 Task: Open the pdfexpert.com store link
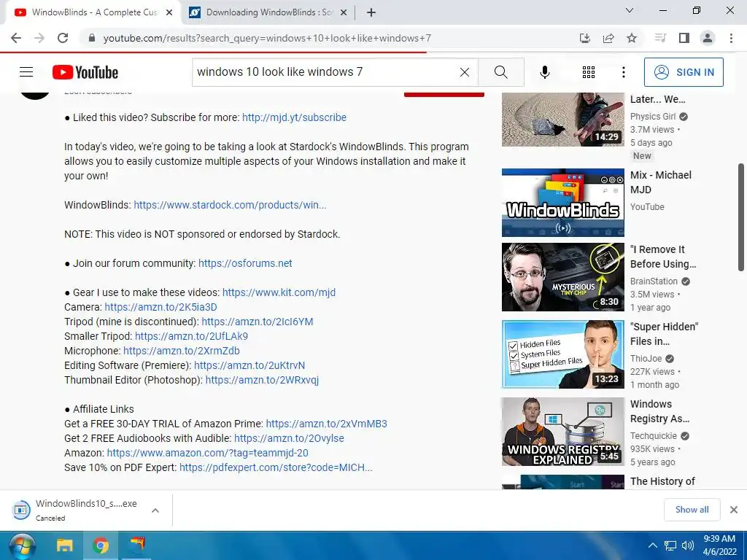276,467
